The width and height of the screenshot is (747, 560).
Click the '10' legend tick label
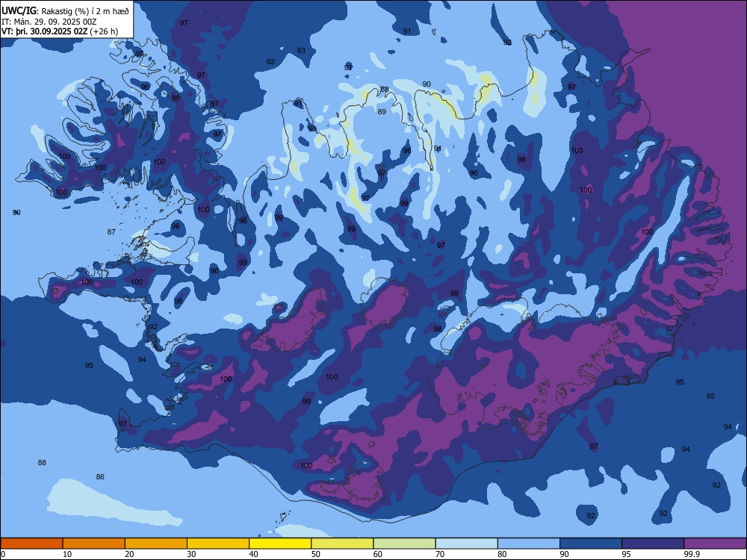[x=67, y=554]
